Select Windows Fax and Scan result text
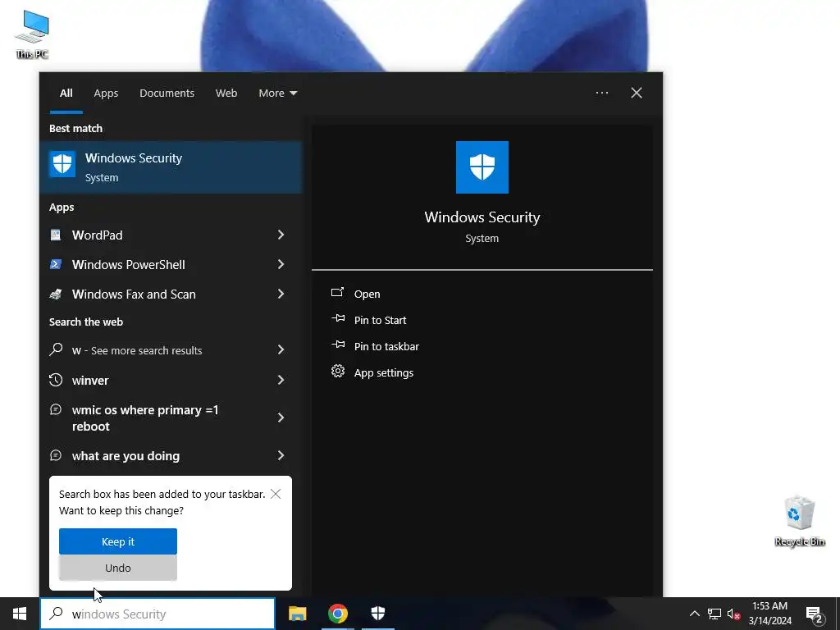The image size is (840, 630). tap(134, 294)
